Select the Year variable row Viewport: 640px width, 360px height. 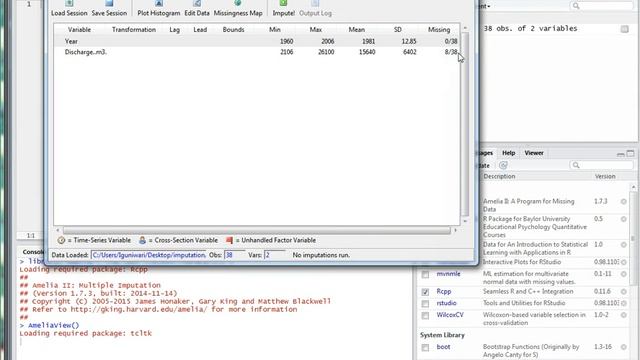tap(257, 41)
